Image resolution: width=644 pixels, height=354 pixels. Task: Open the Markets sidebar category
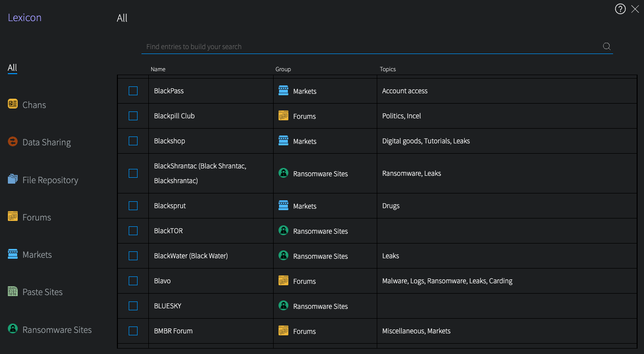pyautogui.click(x=30, y=255)
